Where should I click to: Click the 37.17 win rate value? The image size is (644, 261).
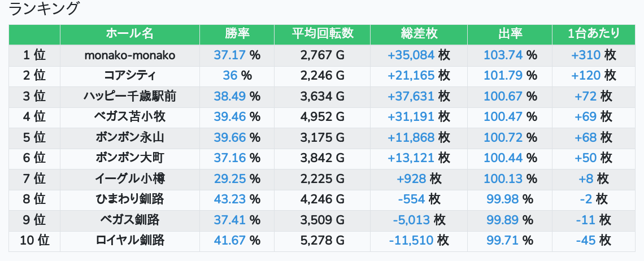click(x=230, y=55)
